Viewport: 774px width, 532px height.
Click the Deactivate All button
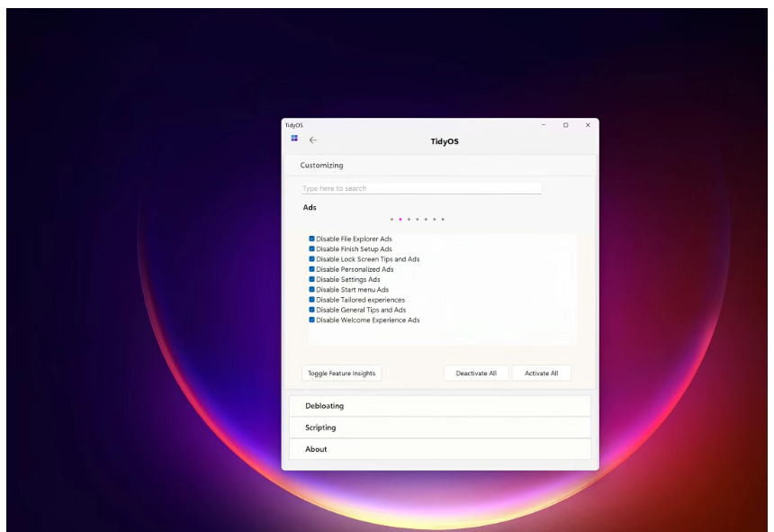point(476,373)
